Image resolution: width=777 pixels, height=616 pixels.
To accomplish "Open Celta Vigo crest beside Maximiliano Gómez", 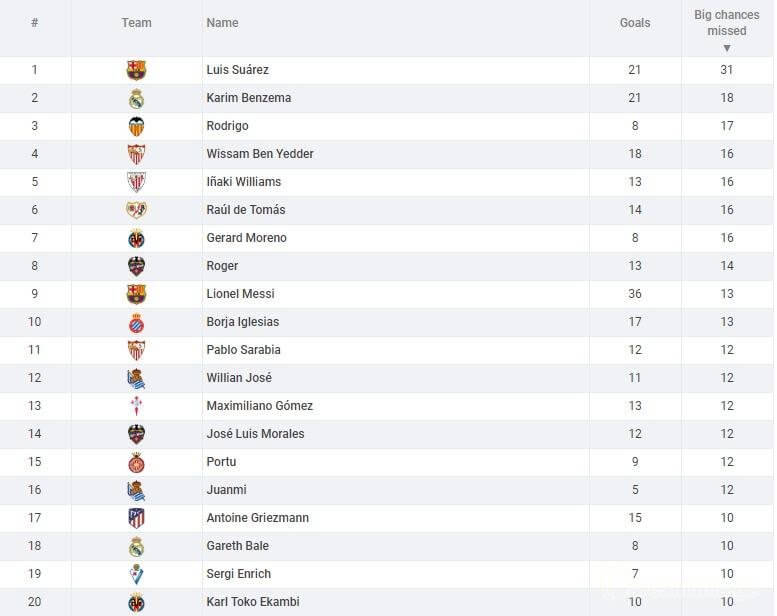I will [136, 406].
